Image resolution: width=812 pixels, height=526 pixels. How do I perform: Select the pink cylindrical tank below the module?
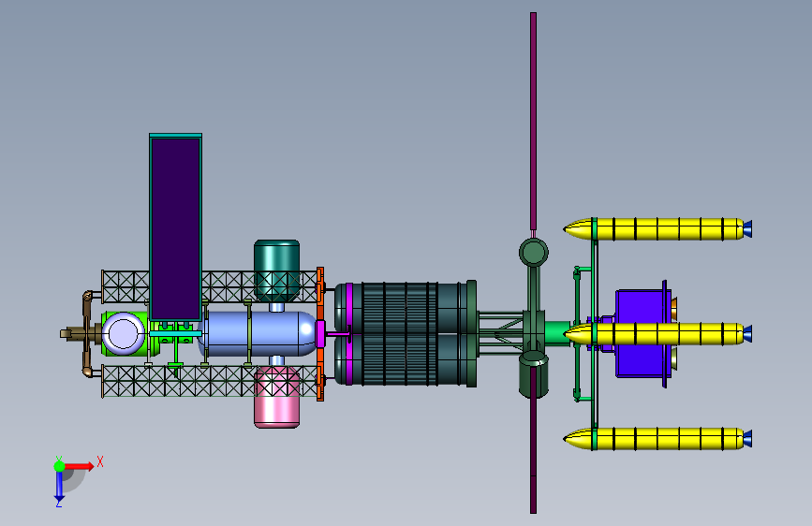click(276, 397)
